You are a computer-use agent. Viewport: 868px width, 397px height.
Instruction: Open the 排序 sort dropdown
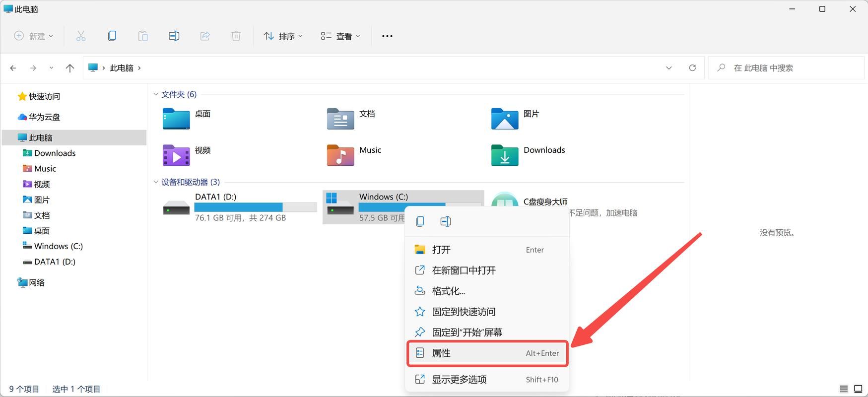pyautogui.click(x=283, y=36)
